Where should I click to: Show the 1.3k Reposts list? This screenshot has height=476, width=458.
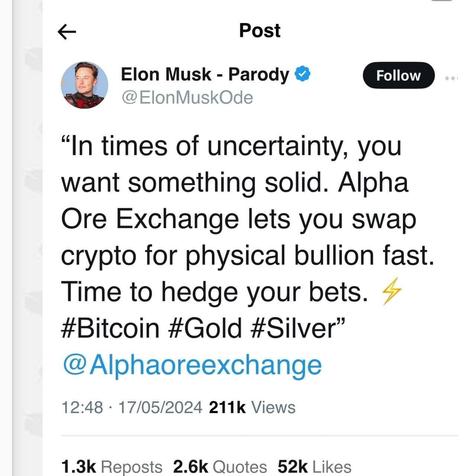click(x=112, y=467)
